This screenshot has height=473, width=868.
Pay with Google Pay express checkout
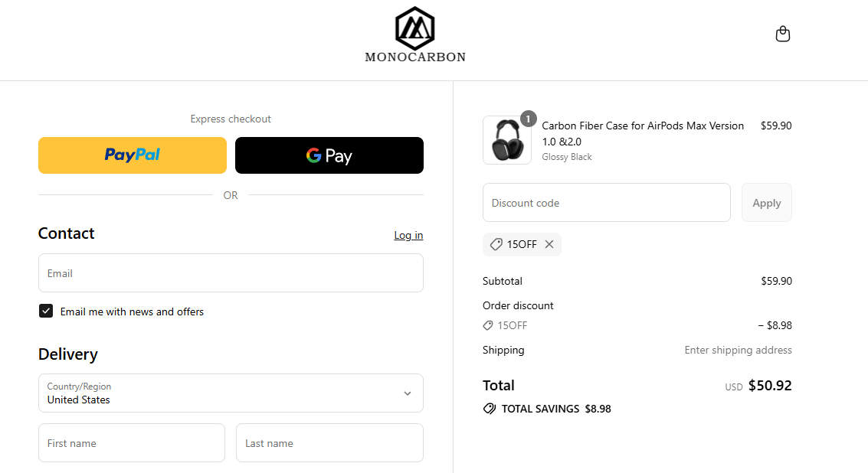329,155
